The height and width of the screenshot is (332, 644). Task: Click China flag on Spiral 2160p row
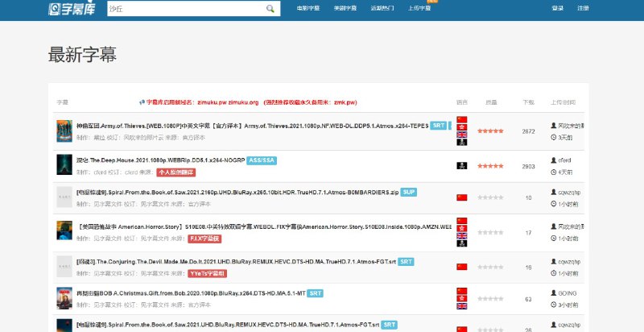461,197
